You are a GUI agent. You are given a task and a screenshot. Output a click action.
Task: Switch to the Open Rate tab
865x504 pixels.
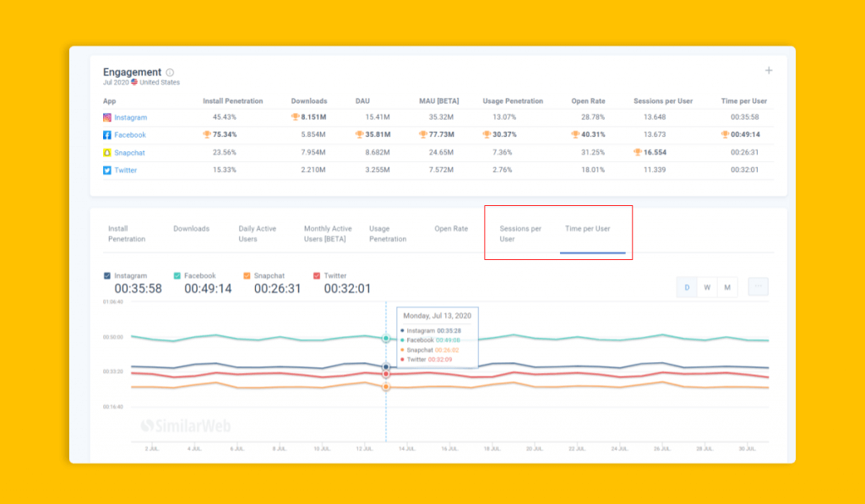click(x=451, y=229)
